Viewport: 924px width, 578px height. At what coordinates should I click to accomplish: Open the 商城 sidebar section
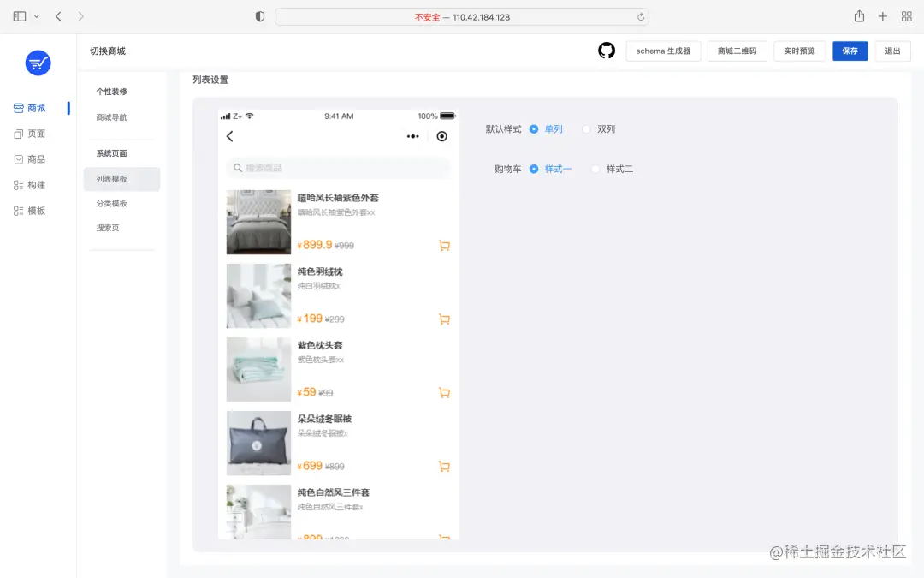[x=29, y=108]
